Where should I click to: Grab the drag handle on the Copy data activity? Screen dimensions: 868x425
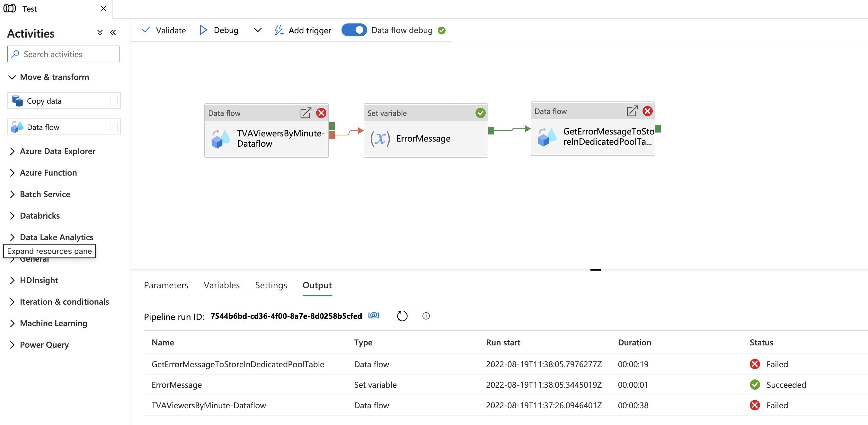pyautogui.click(x=114, y=101)
